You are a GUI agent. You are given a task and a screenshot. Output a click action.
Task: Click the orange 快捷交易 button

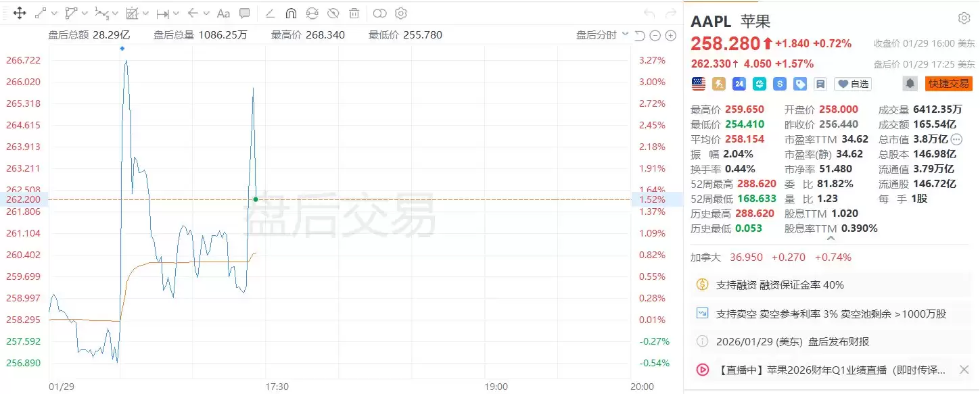coord(948,84)
